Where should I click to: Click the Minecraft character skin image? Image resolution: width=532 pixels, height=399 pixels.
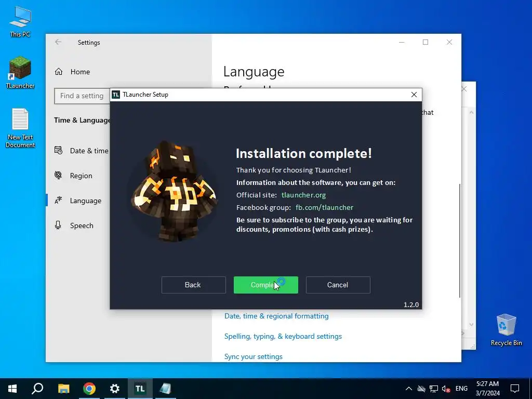(174, 191)
